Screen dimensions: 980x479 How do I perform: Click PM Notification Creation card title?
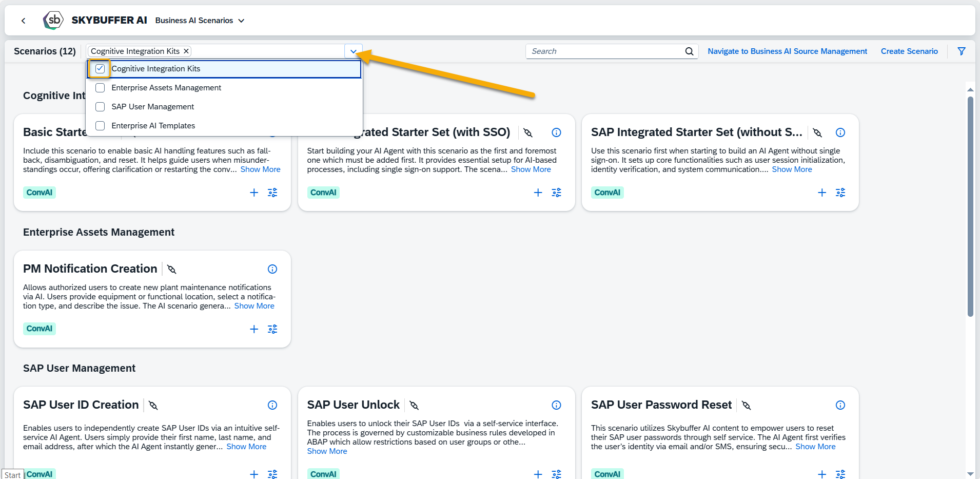[90, 269]
